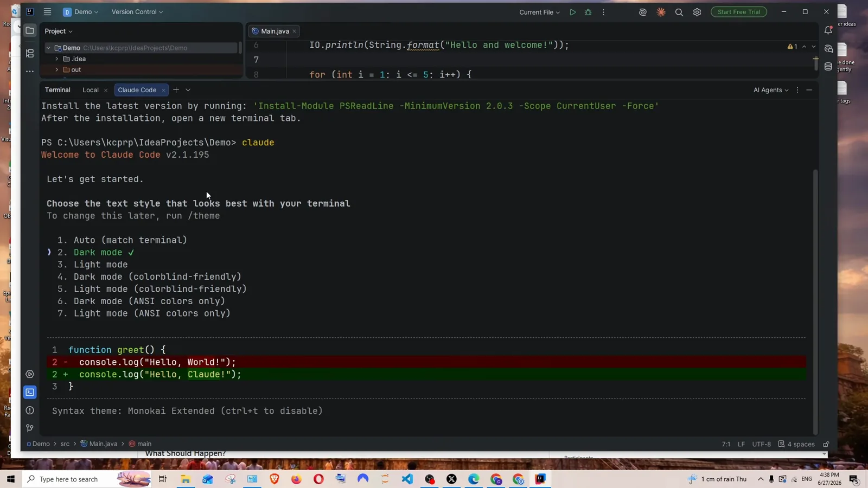Open Visual Studio Code from taskbar

coord(407,479)
